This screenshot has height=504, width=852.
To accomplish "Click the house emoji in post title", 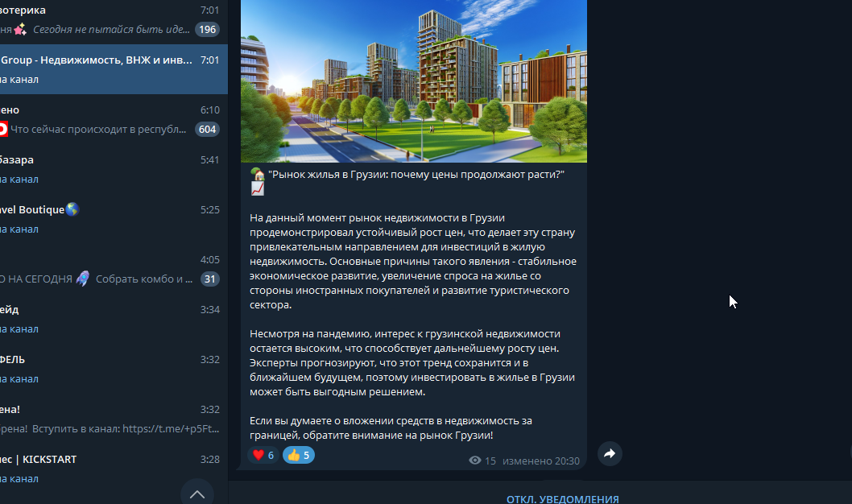I will click(258, 175).
